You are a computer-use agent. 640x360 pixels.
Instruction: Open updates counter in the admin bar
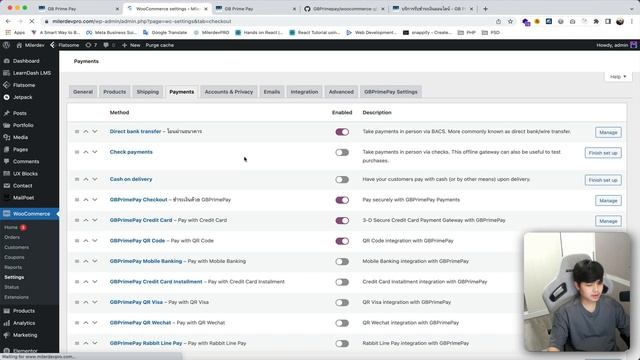point(91,45)
